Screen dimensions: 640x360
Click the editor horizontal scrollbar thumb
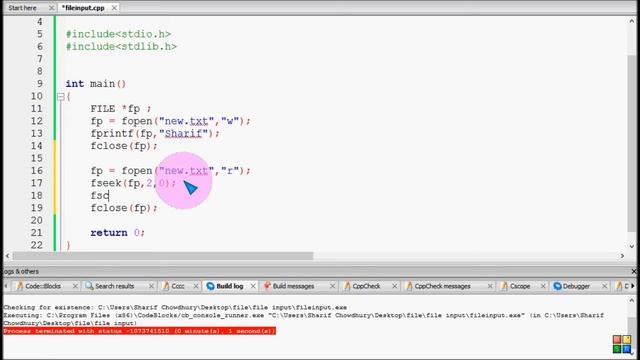click(162, 256)
